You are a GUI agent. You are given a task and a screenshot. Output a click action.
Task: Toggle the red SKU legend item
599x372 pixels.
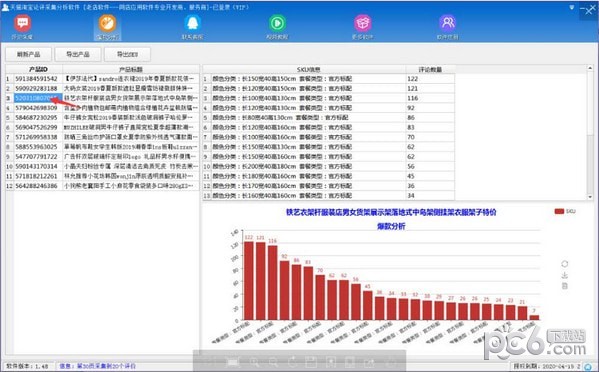coord(565,211)
